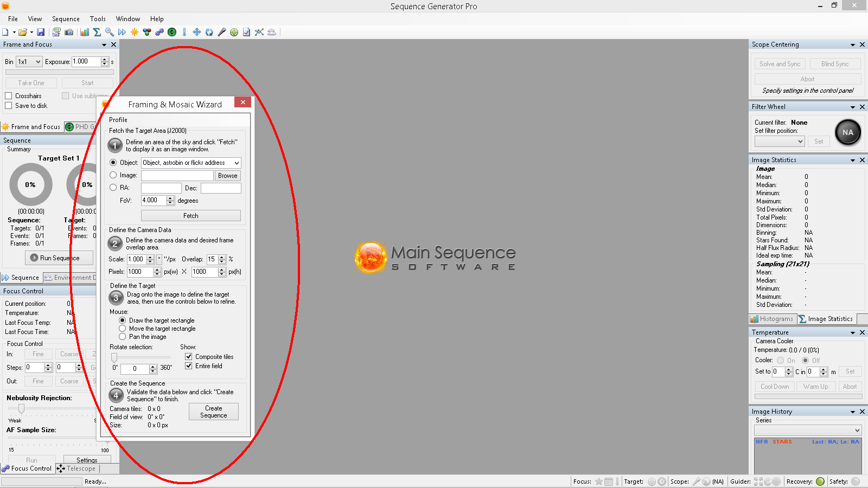Click the Nebulosity Rejection slider handle
This screenshot has width=868, height=488.
[21, 408]
